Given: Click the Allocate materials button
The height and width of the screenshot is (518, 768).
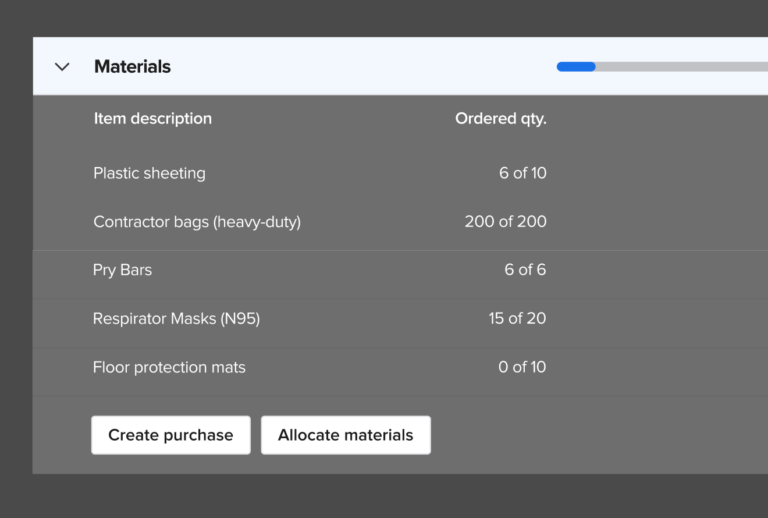Looking at the screenshot, I should click(346, 435).
